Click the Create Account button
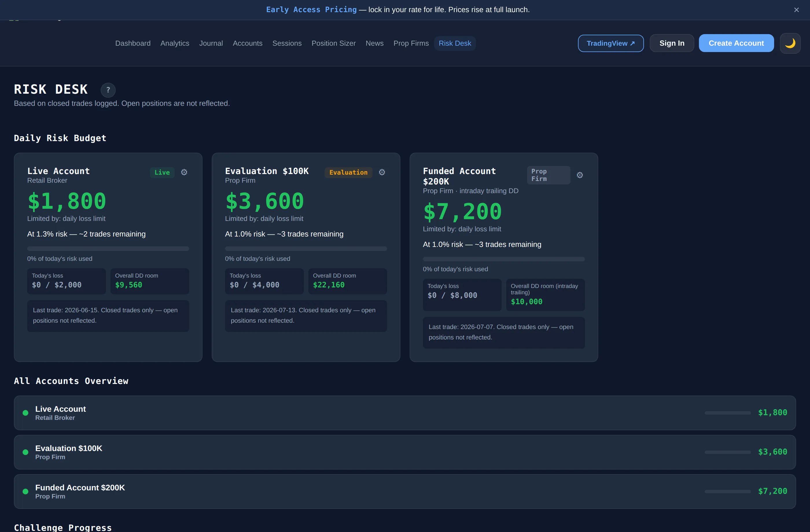The image size is (810, 532). [736, 43]
